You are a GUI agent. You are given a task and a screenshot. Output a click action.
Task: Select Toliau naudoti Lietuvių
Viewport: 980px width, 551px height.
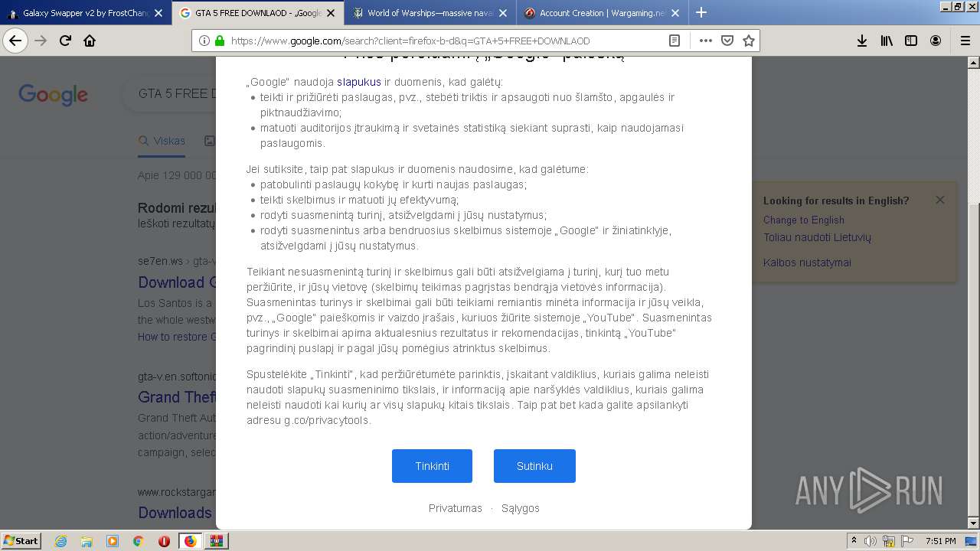(817, 237)
